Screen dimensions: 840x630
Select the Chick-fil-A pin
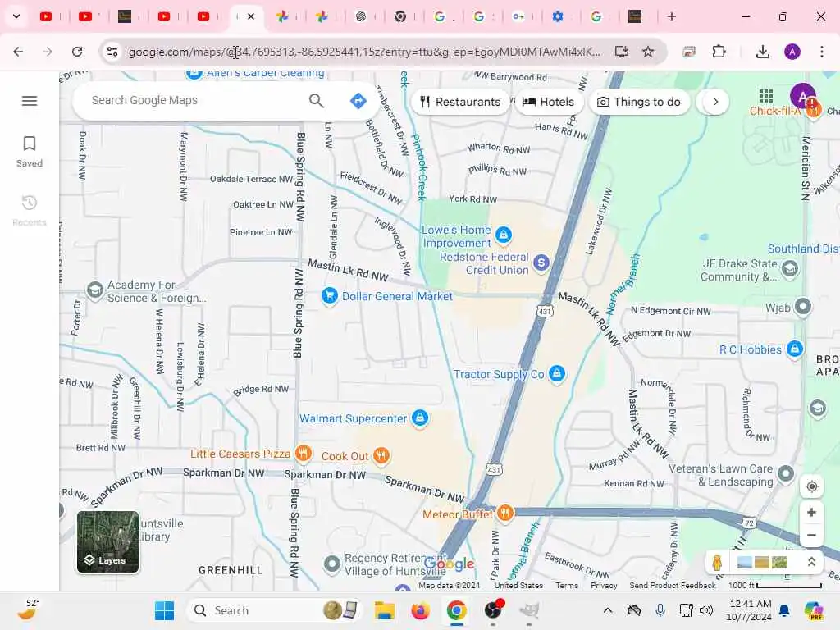(813, 110)
